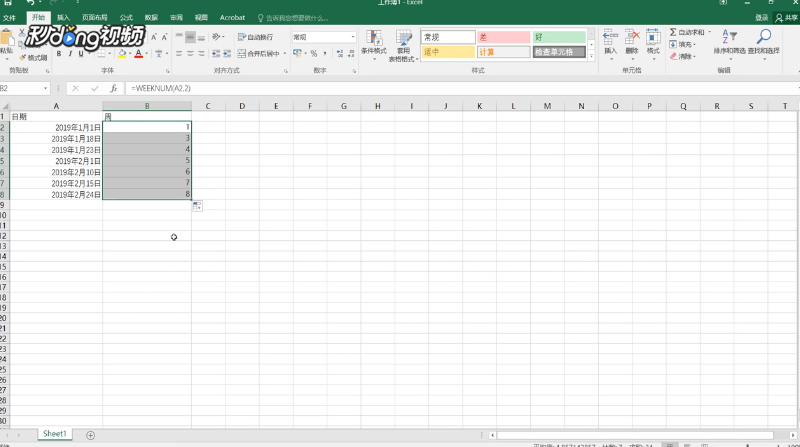Screen dimensions: 800x447
Task: Expand the fill color dropdown arrow
Action: point(130,54)
